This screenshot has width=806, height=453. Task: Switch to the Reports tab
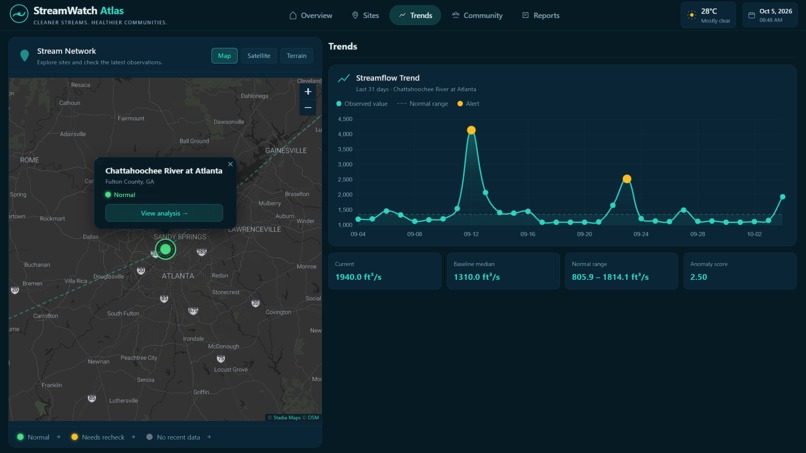pos(540,15)
